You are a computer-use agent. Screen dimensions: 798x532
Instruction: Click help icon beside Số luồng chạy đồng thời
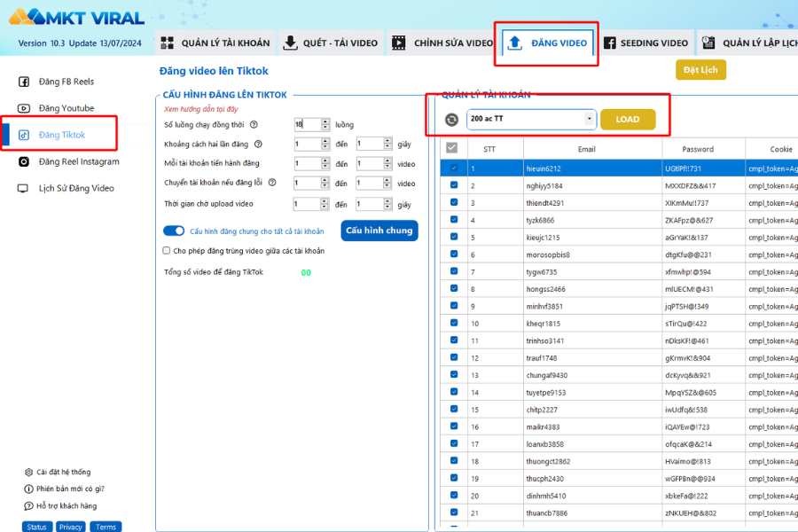(x=254, y=125)
